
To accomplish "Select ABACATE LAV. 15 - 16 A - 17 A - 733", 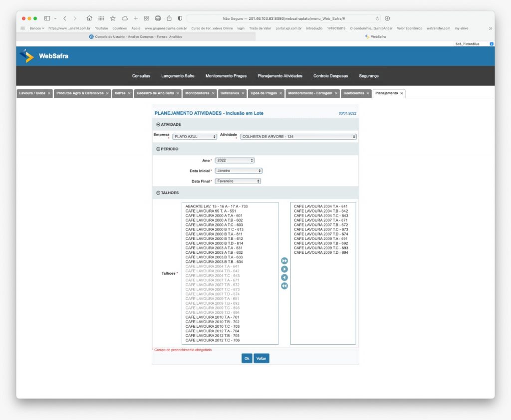I will click(217, 206).
